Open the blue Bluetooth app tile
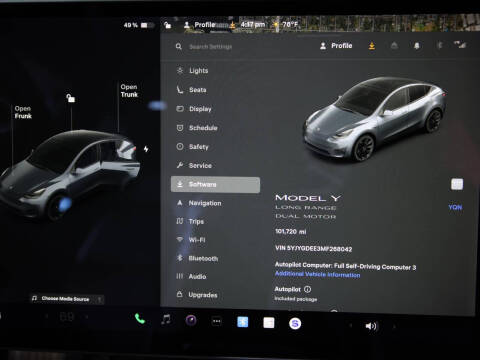The height and width of the screenshot is (360, 480). coord(242,322)
